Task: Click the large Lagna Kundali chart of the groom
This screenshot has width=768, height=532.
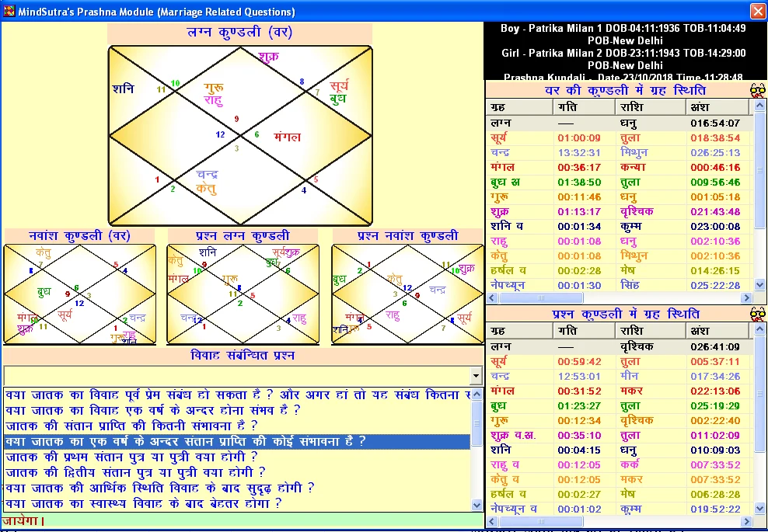Action: click(x=240, y=136)
